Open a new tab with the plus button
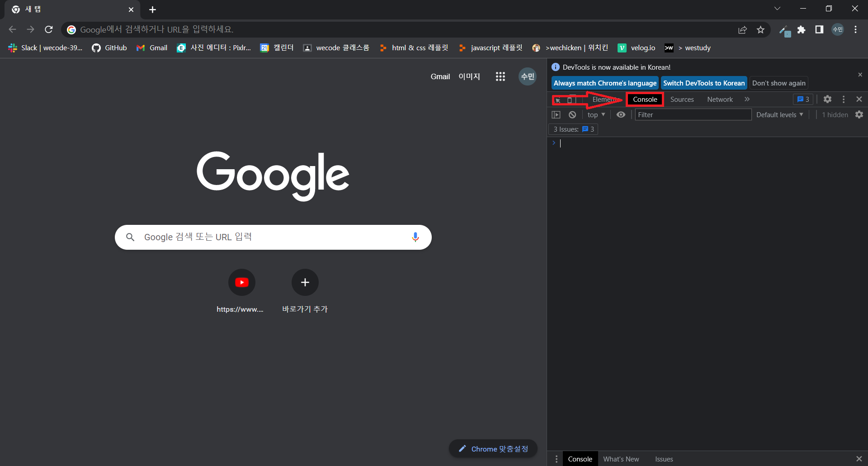 (x=152, y=10)
